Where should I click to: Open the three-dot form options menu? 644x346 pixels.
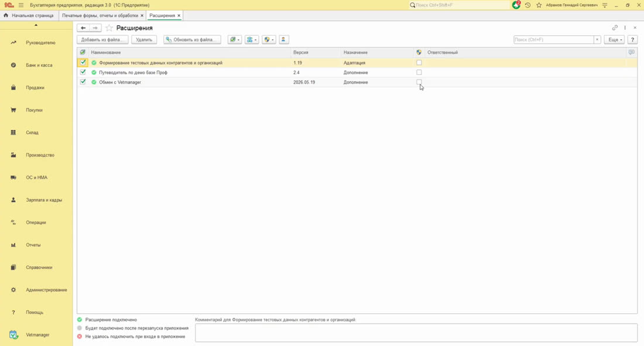coord(625,28)
